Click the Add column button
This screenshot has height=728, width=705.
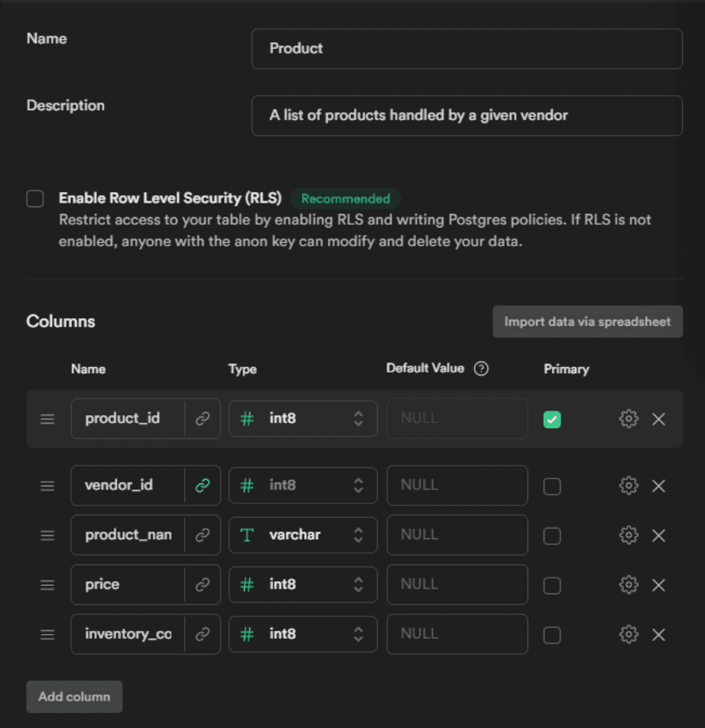coord(74,697)
